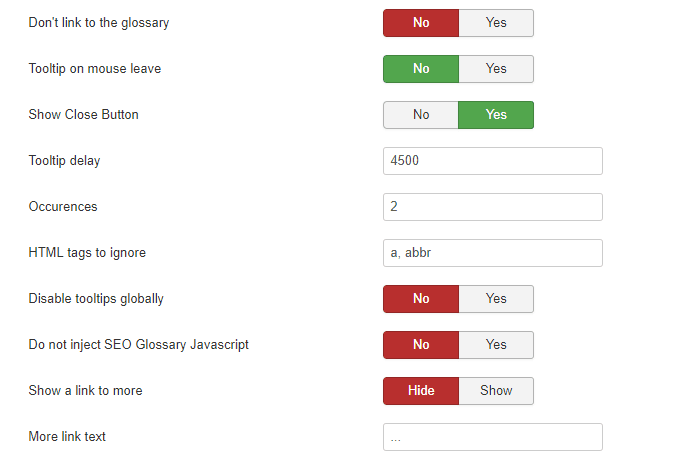Enable Do not inject SEO Glossary Javascript
The width and height of the screenshot is (679, 472).
(x=496, y=345)
